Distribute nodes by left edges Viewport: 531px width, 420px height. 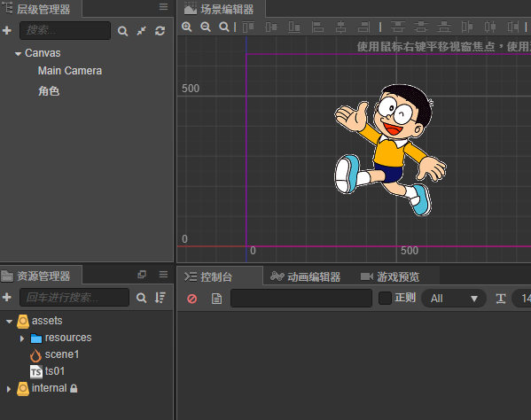467,27
